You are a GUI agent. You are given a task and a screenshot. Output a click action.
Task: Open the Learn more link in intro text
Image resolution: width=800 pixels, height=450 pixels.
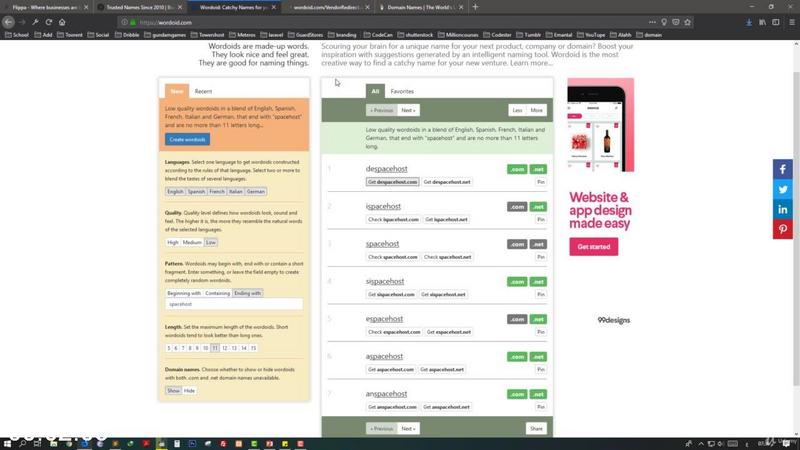531,63
